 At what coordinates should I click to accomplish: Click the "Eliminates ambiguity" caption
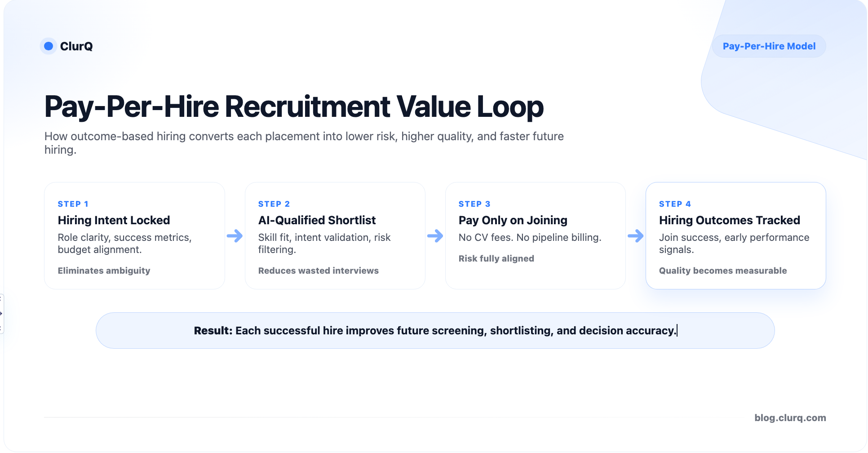(104, 271)
